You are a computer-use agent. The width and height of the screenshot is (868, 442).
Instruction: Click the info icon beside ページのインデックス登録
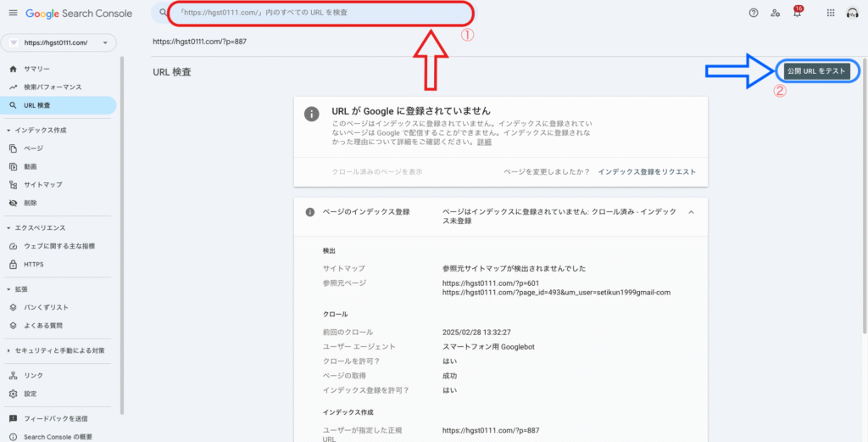310,212
